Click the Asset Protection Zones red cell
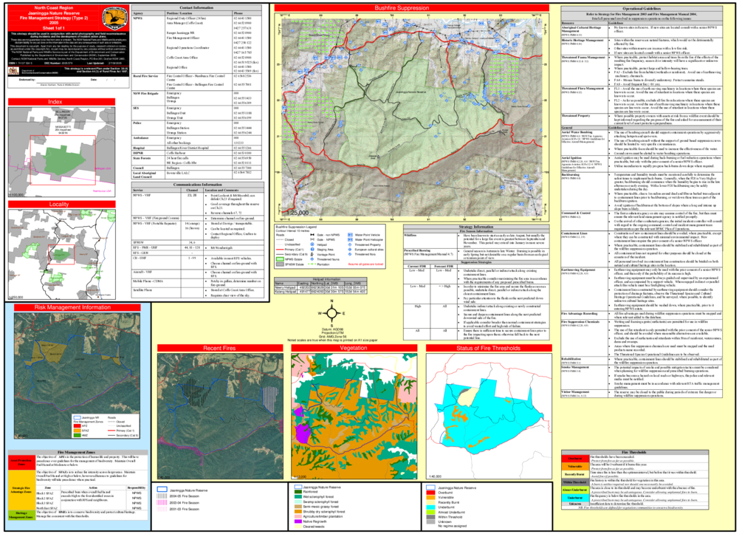The height and width of the screenshot is (534, 756). click(x=21, y=462)
